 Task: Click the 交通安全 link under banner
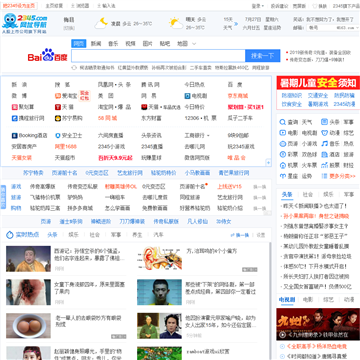coord(318,96)
